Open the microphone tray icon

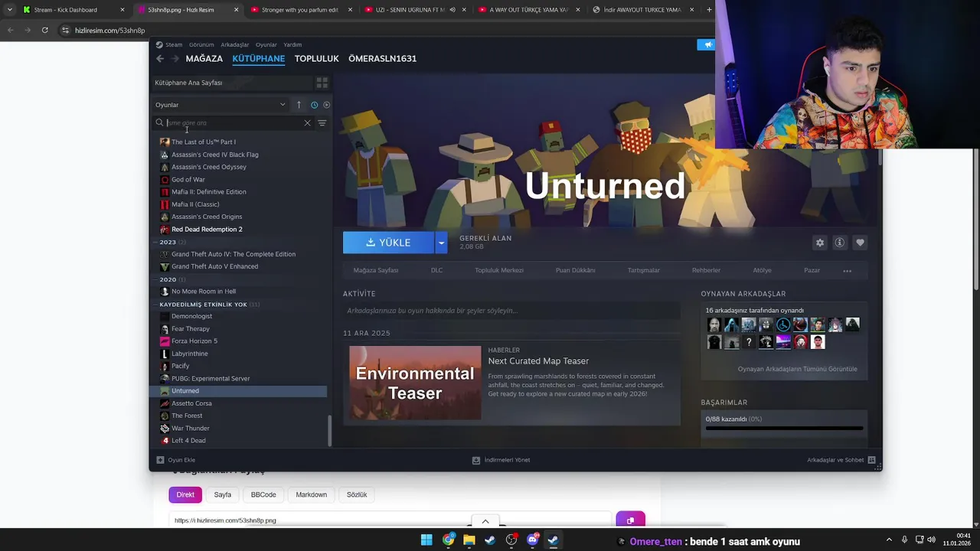point(904,540)
